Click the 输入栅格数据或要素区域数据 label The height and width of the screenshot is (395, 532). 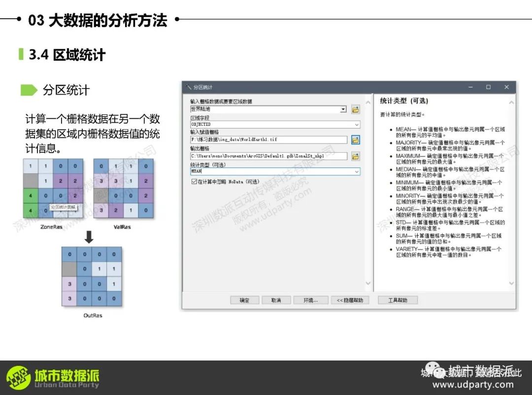[x=221, y=101]
